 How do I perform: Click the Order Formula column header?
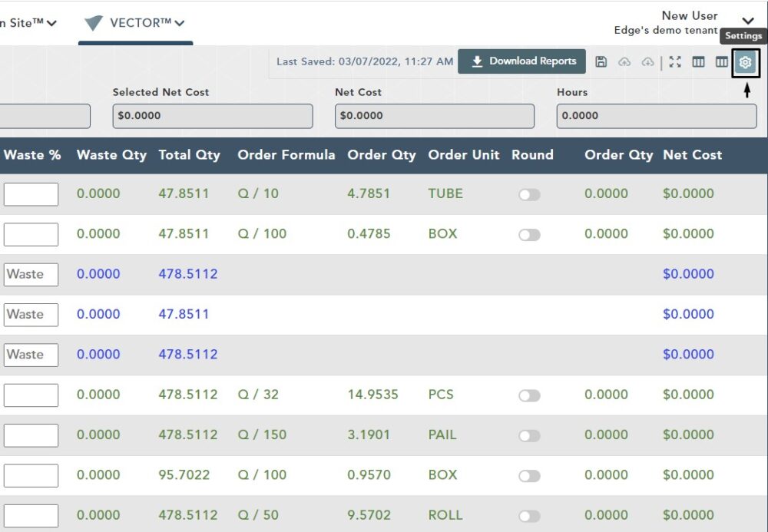point(286,155)
